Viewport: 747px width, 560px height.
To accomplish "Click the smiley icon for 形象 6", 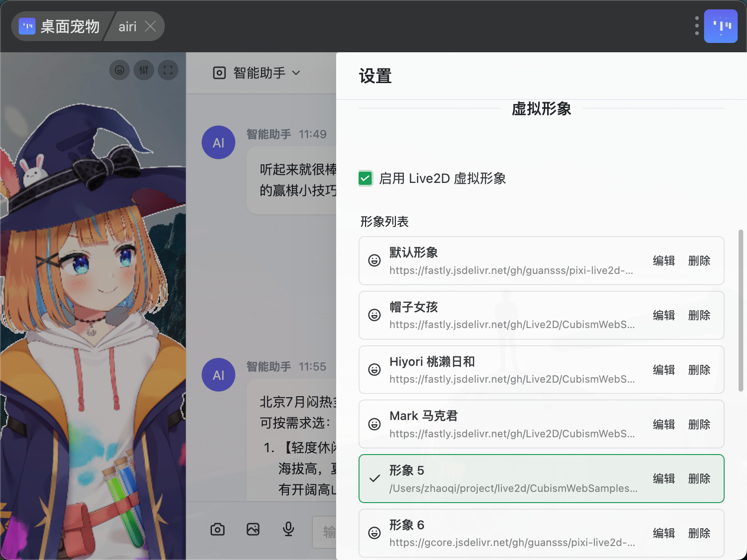I will coord(374,533).
